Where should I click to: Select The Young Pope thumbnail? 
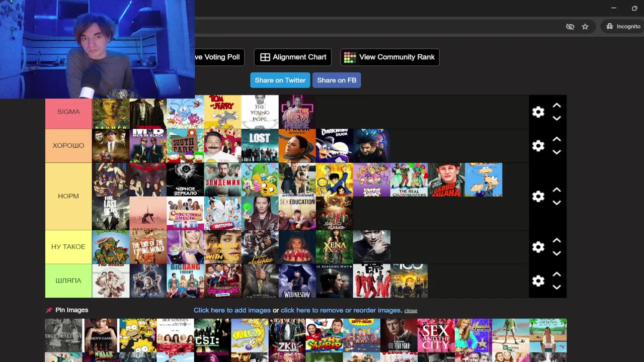tap(260, 112)
